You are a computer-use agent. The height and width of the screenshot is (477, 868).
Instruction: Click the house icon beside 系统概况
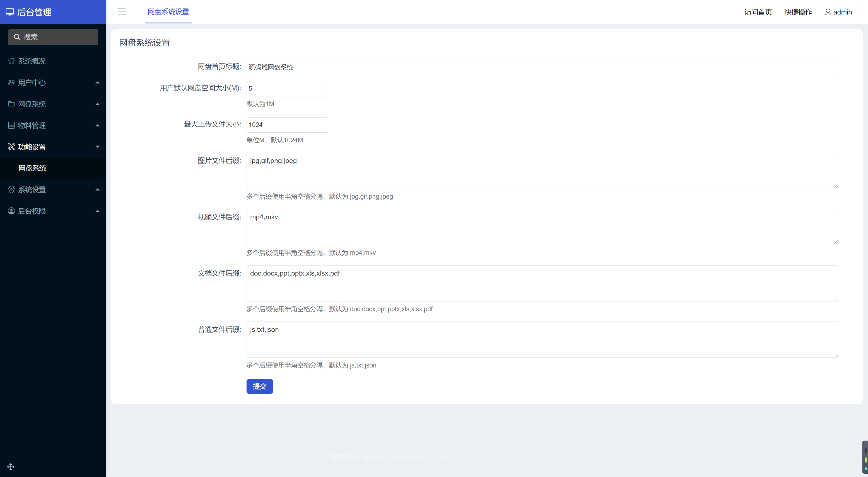[x=11, y=61]
